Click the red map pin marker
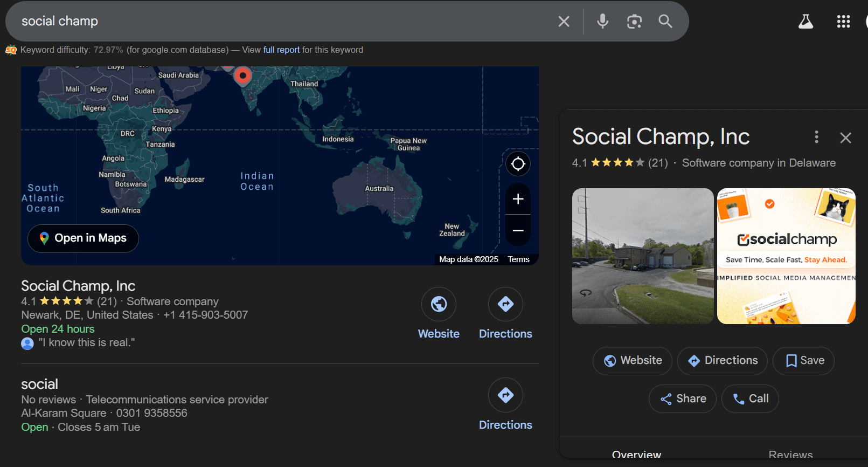 243,76
